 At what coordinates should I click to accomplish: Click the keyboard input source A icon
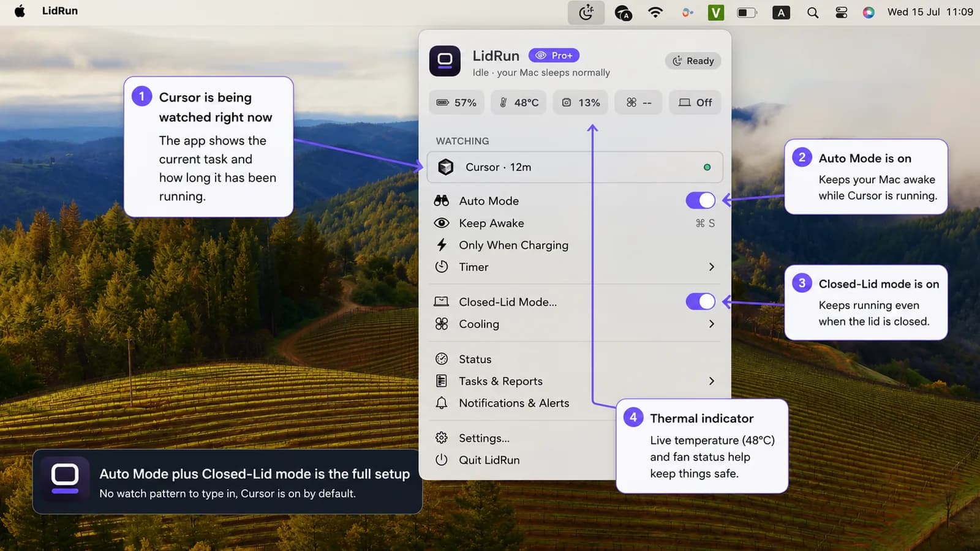pyautogui.click(x=781, y=12)
